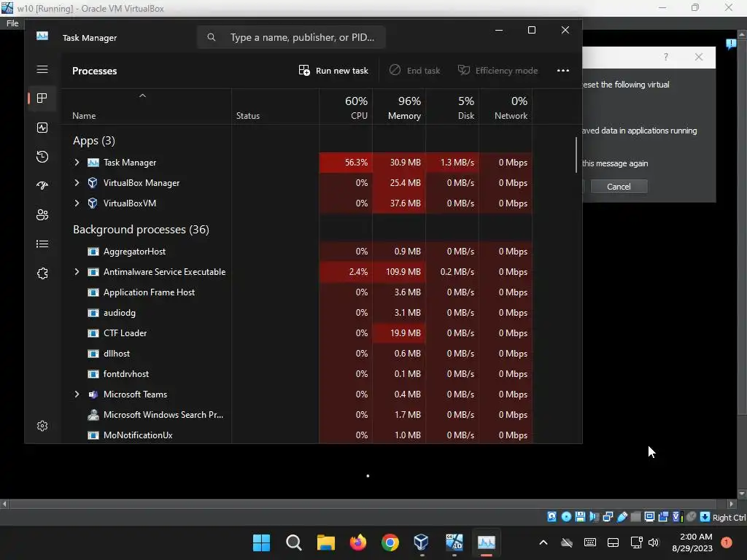The width and height of the screenshot is (747, 560).
Task: Open the App history page icon
Action: tap(42, 157)
